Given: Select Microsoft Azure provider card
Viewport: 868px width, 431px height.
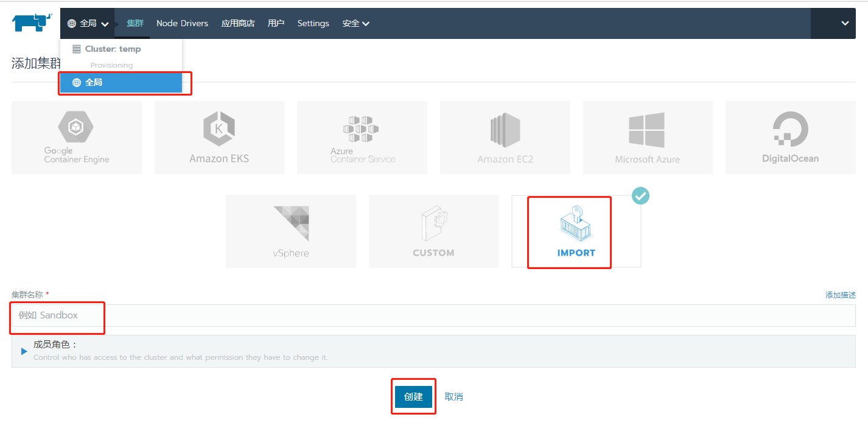Looking at the screenshot, I should [x=648, y=138].
